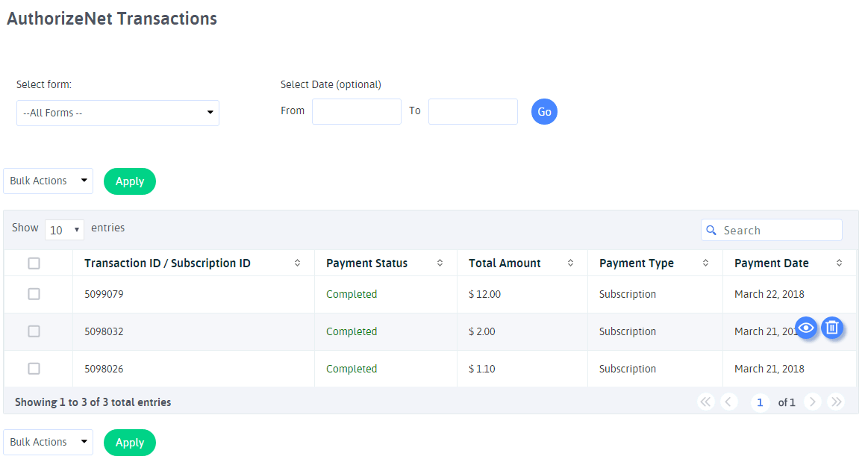Open the top Bulk Actions dropdown
The image size is (868, 468).
click(48, 181)
